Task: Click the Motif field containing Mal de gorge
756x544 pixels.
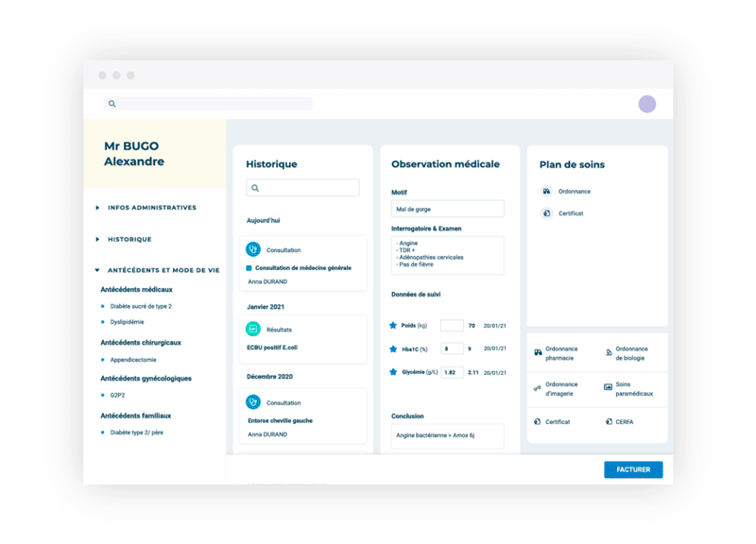Action: pos(447,209)
